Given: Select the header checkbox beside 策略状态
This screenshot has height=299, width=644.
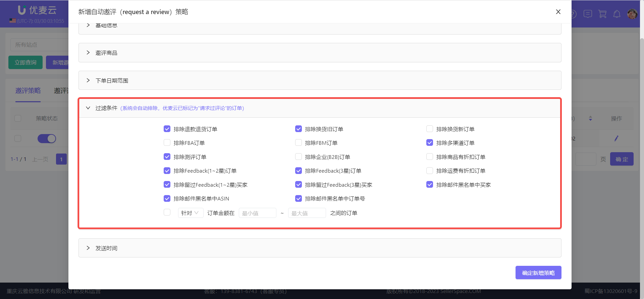Looking at the screenshot, I should (x=18, y=118).
